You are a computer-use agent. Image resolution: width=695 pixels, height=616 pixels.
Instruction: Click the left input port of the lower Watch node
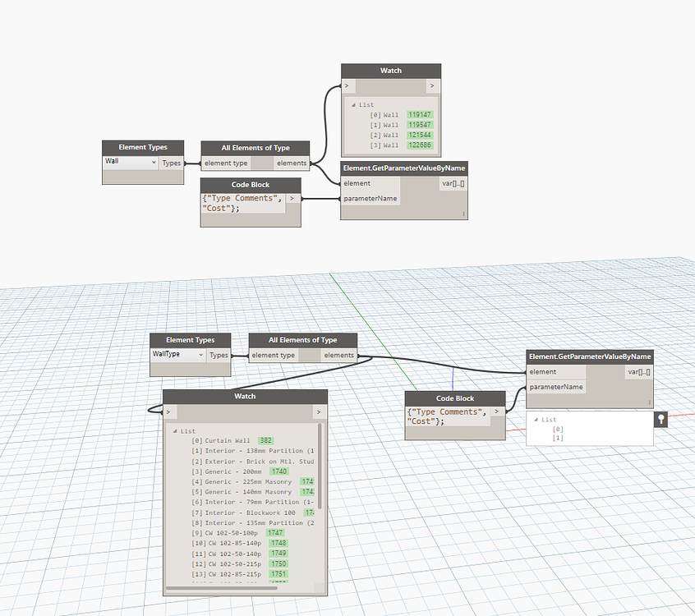[x=168, y=411]
